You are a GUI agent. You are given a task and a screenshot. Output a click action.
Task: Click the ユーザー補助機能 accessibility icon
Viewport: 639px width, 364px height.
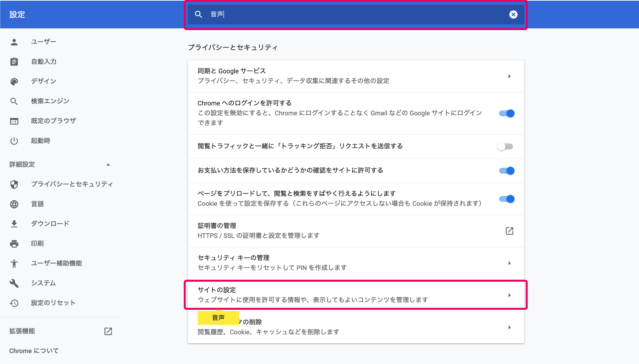tap(14, 264)
